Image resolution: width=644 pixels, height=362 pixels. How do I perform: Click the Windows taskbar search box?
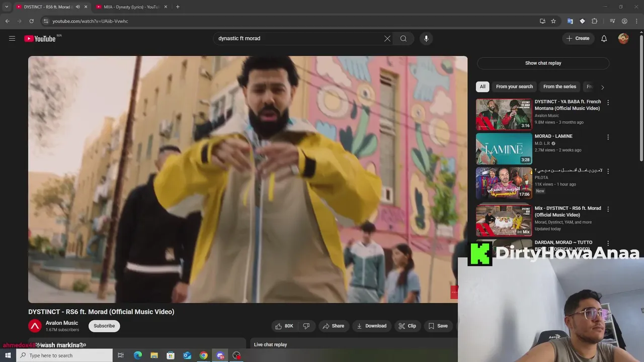coord(64,355)
